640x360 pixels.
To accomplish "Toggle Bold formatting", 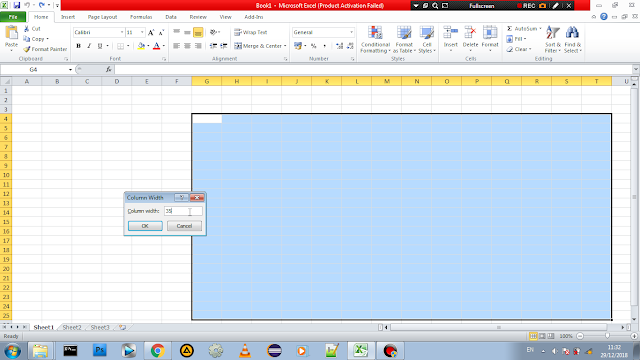I will (x=78, y=46).
